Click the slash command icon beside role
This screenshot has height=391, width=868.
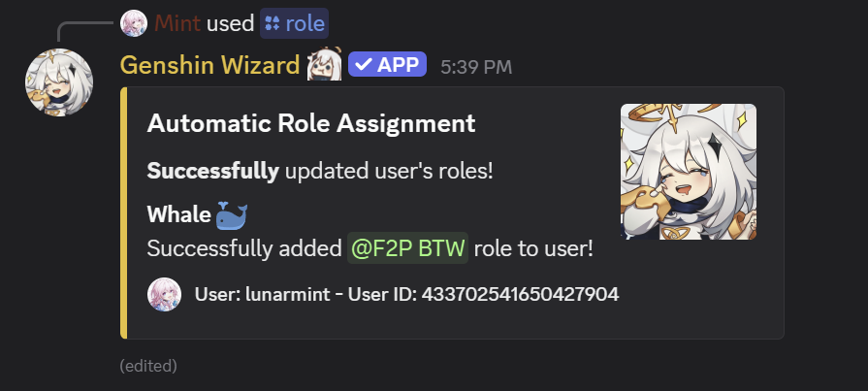(x=272, y=23)
